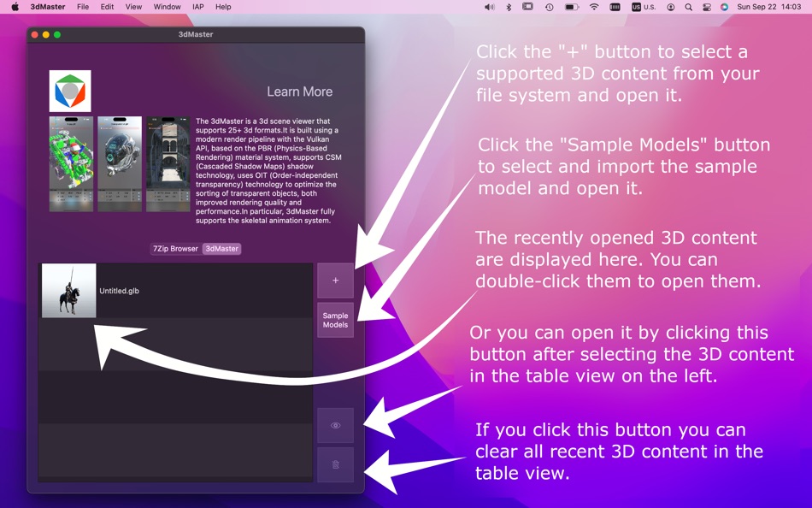Screen dimensions: 812x508
Task: Select the Untitled.glb row
Action: click(x=175, y=290)
